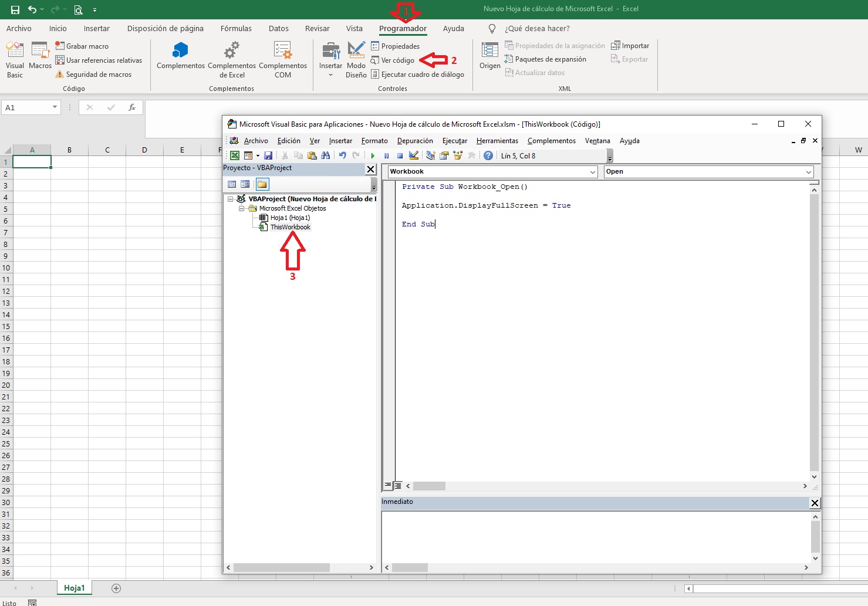868x606 pixels.
Task: Open the Depuración menu in VBA editor
Action: [415, 141]
